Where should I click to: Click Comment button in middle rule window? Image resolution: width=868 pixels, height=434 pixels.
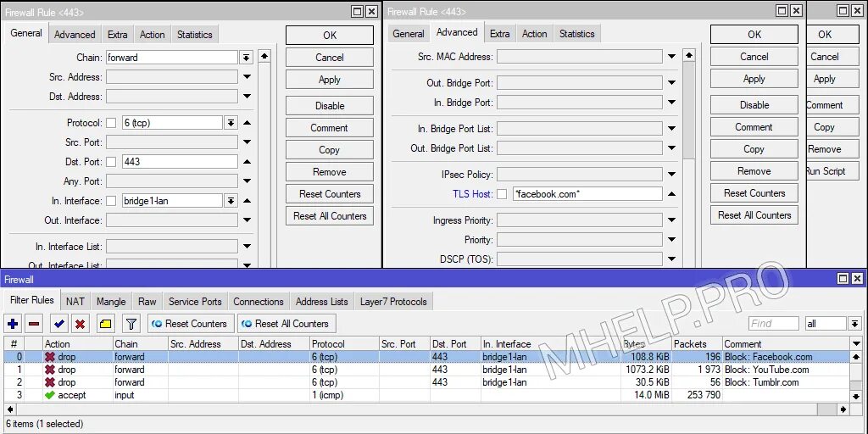(x=754, y=127)
